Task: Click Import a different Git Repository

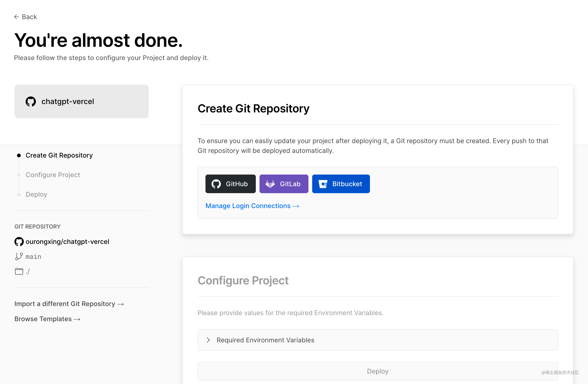Action: (69, 304)
